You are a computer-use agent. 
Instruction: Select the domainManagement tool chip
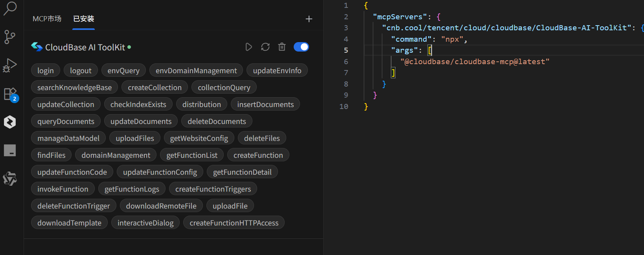pos(116,155)
